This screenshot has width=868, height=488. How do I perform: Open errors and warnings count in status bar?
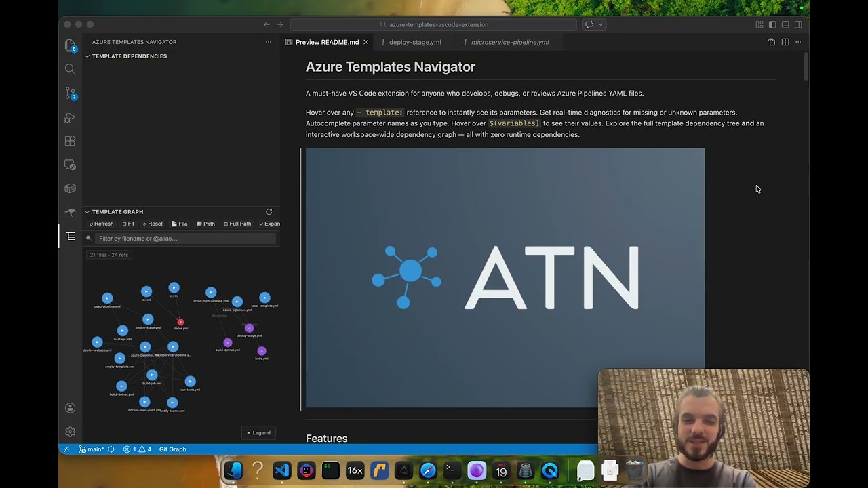coord(138,449)
